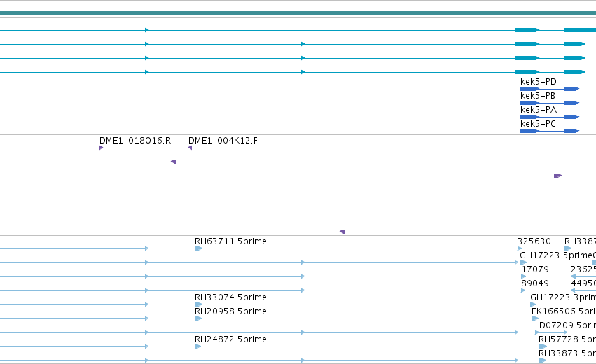Click the feature labeled 89049
This screenshot has height=364, width=596.
523,290
